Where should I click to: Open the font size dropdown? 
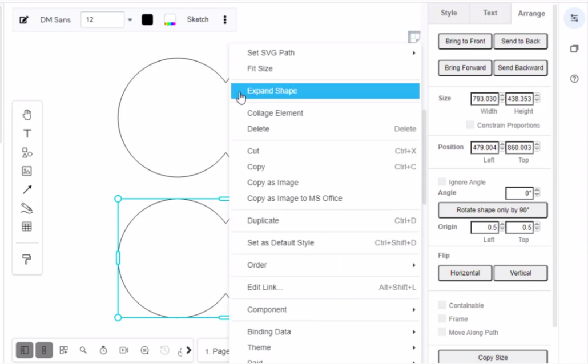click(x=130, y=19)
